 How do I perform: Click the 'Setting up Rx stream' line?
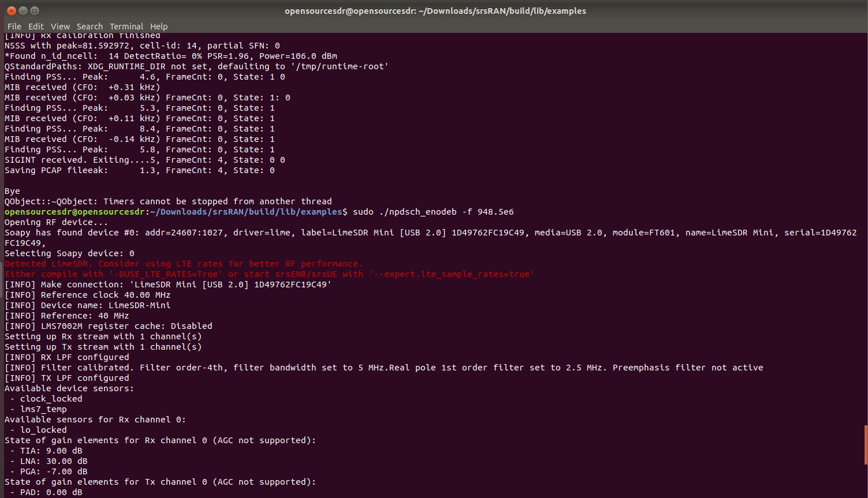tap(103, 336)
